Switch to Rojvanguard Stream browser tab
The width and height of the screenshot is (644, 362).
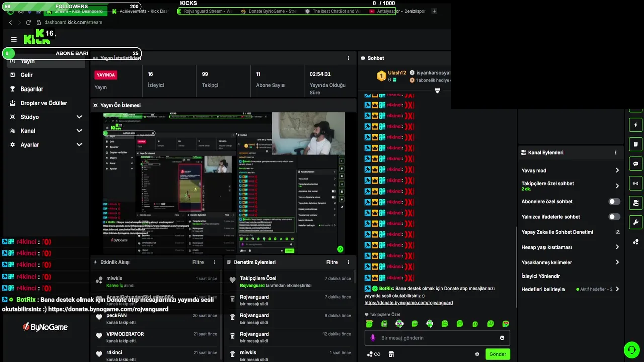(205, 11)
